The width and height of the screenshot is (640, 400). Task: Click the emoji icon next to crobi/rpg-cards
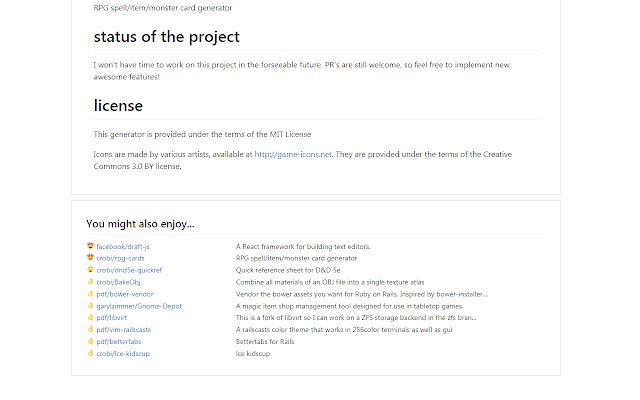tap(91, 257)
